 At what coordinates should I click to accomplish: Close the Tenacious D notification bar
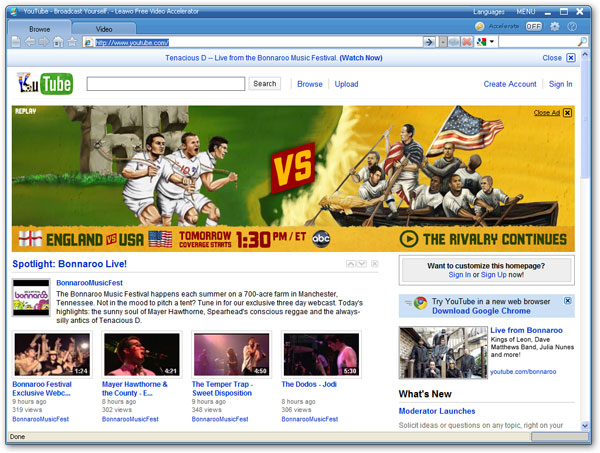(x=571, y=58)
